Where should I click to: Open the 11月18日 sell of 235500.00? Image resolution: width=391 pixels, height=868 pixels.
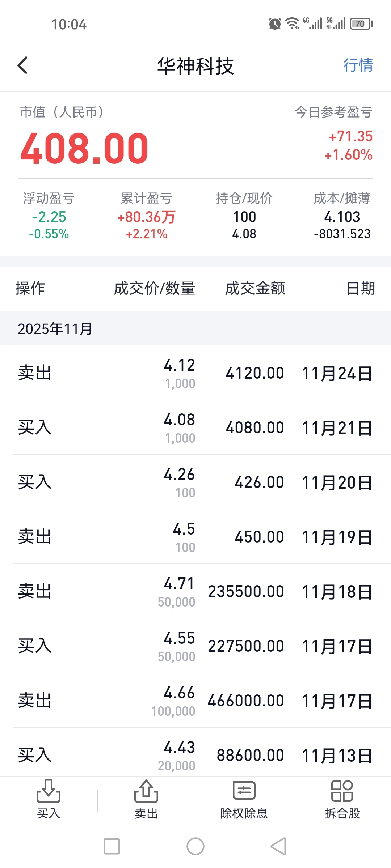point(195,591)
